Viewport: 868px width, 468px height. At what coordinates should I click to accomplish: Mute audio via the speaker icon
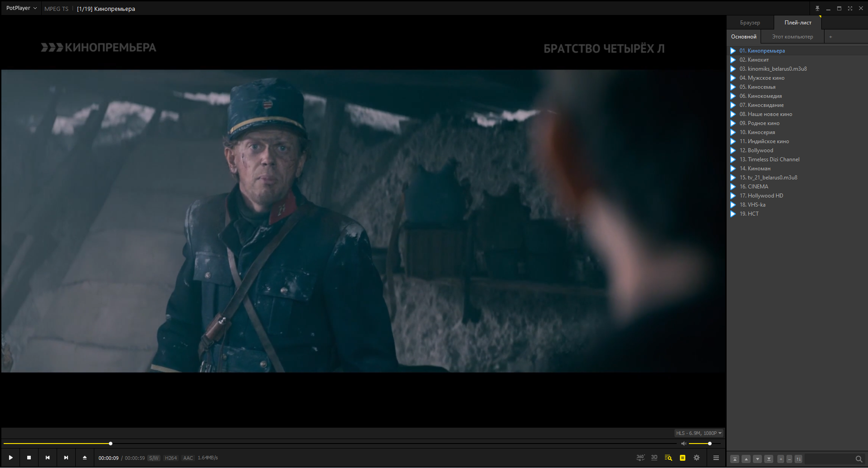click(x=684, y=444)
